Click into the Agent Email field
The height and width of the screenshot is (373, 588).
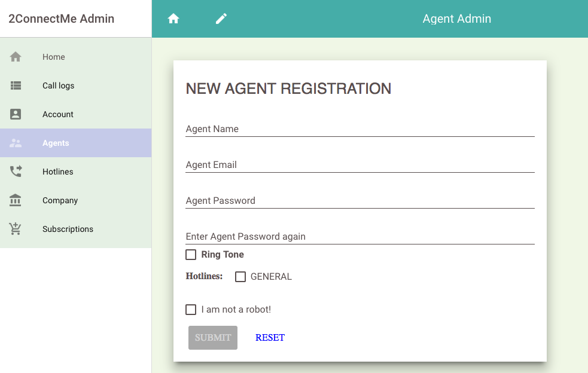359,165
